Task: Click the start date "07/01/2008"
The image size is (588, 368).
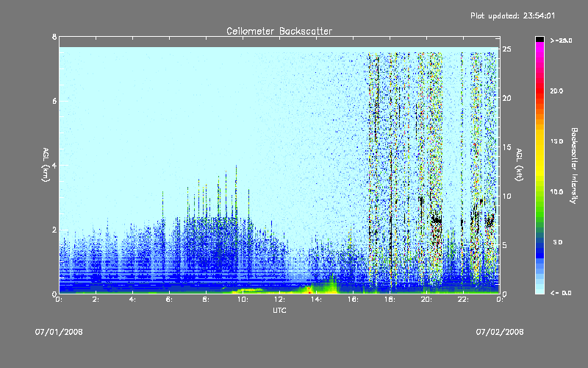Action: tap(59, 332)
